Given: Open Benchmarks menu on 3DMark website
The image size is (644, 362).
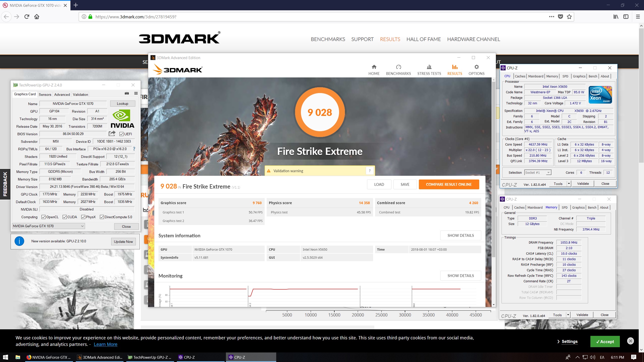Looking at the screenshot, I should 328,39.
